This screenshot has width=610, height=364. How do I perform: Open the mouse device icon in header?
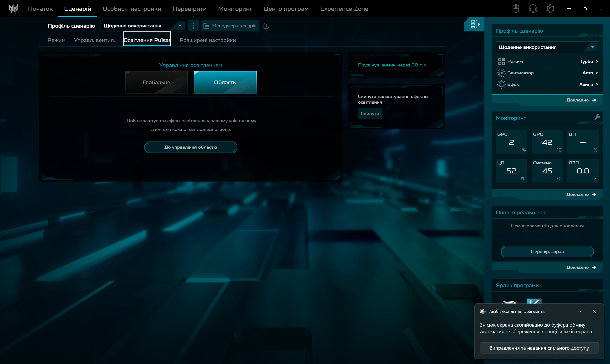coord(516,9)
